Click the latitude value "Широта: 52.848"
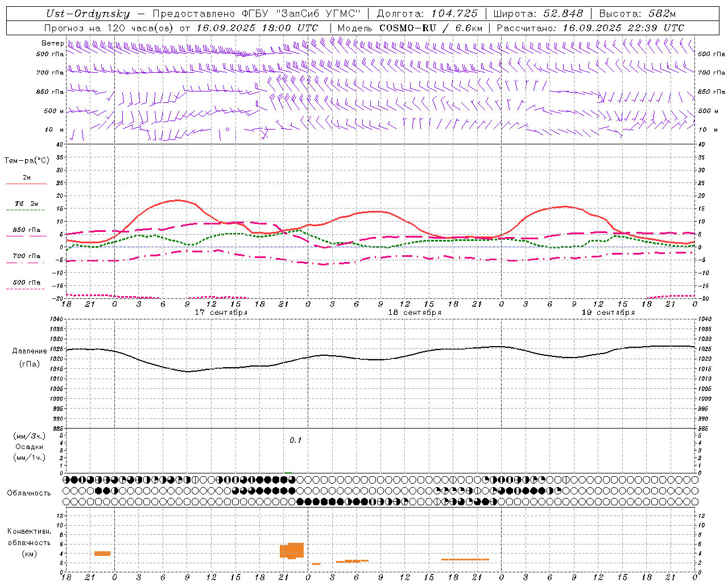728x582 pixels. (x=538, y=14)
